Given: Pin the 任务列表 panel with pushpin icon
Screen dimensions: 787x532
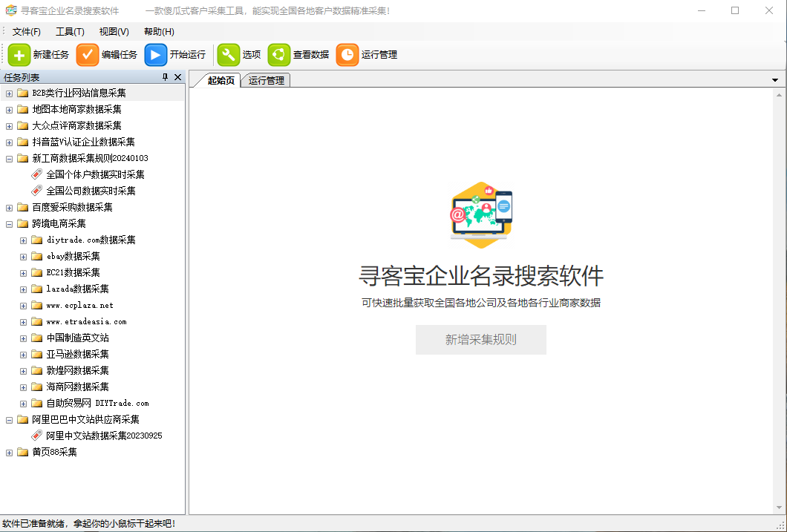Looking at the screenshot, I should tap(165, 77).
